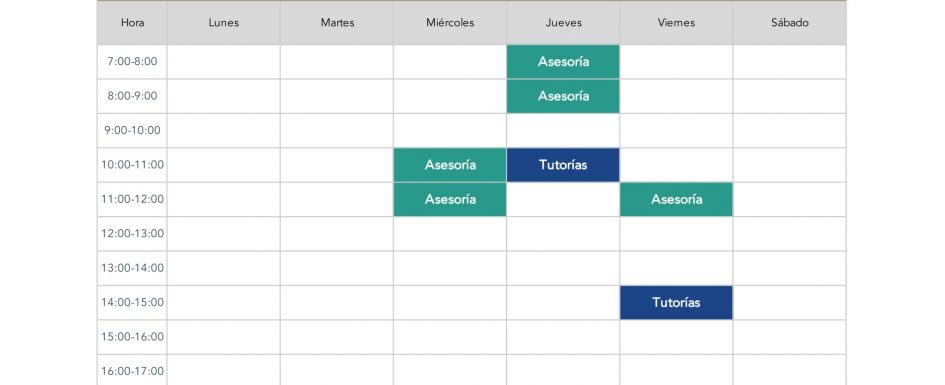Click the Hora column header
Screen dimensions: 945x385
pyautogui.click(x=132, y=23)
